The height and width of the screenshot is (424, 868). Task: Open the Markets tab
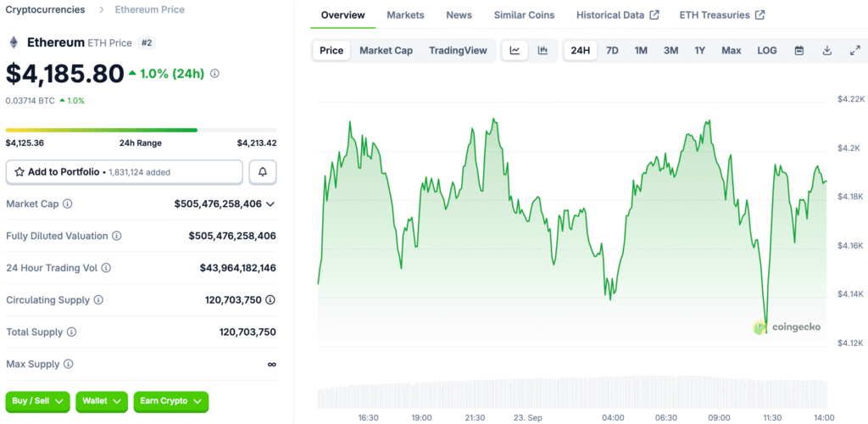point(406,15)
